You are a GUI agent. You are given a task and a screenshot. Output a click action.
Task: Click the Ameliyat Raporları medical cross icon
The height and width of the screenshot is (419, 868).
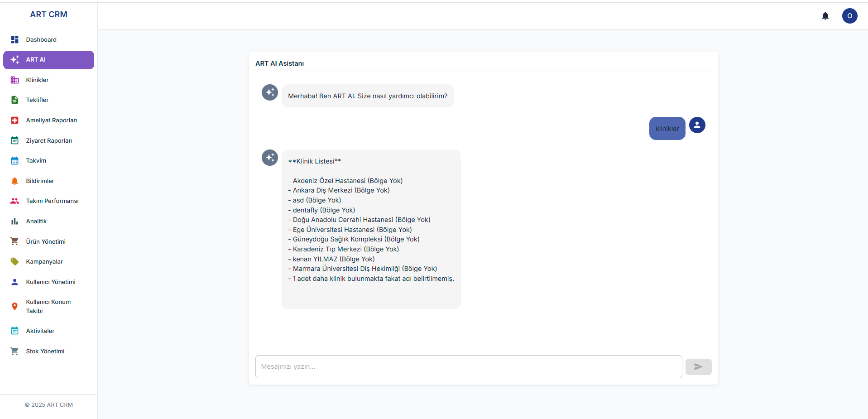pyautogui.click(x=15, y=120)
